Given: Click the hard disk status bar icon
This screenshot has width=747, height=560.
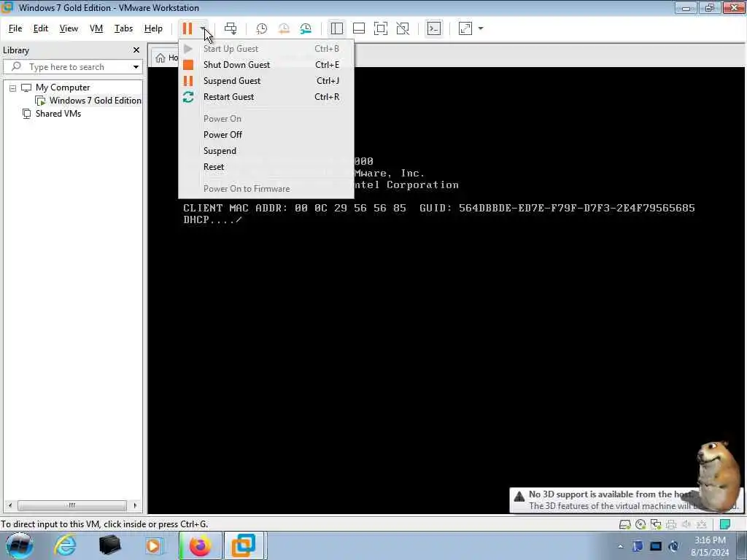Looking at the screenshot, I should tap(624, 525).
